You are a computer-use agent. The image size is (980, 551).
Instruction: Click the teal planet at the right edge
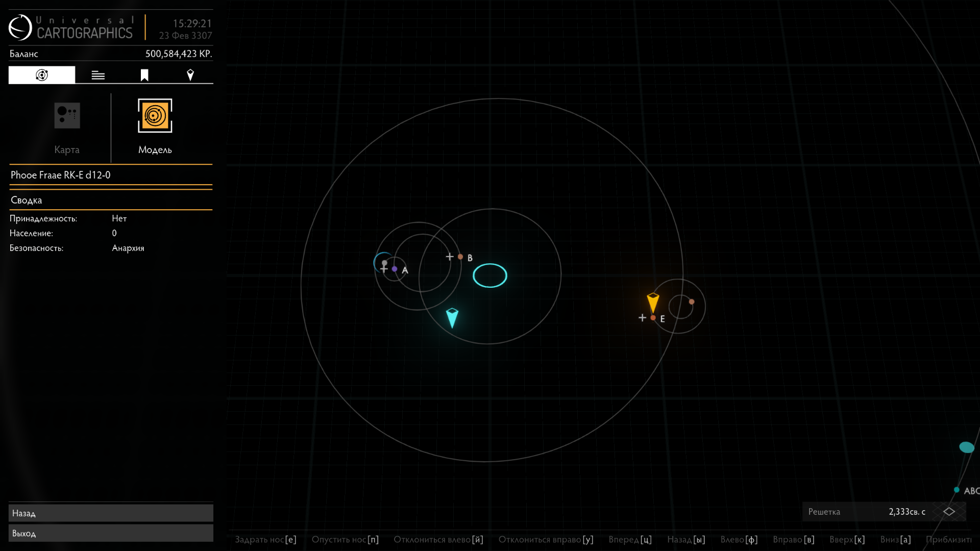967,447
